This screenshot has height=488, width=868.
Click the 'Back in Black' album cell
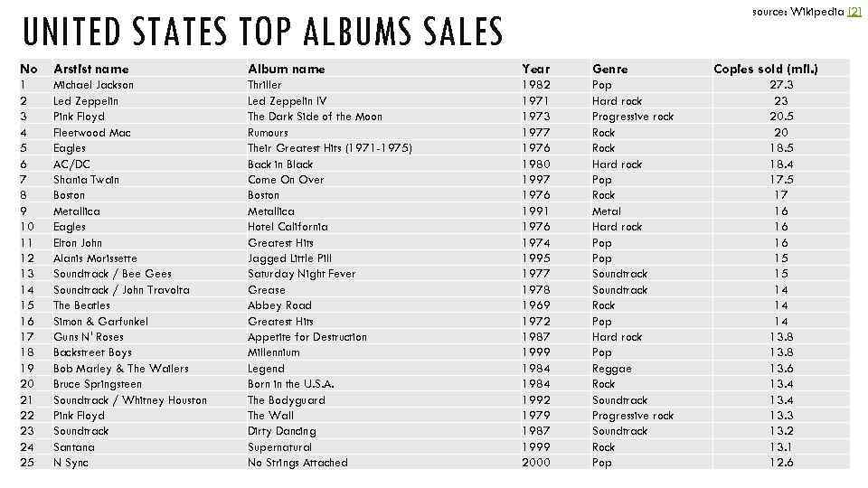pos(280,164)
